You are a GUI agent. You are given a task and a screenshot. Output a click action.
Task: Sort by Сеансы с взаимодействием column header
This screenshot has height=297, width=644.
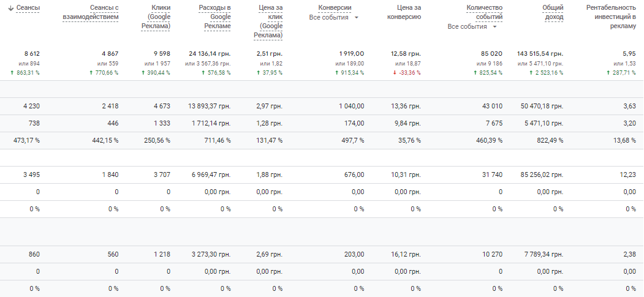point(90,12)
